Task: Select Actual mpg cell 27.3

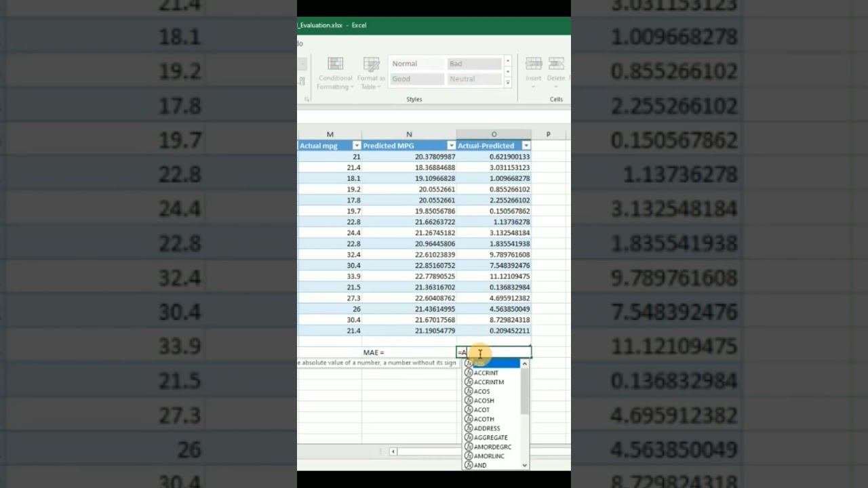Action: 330,298
